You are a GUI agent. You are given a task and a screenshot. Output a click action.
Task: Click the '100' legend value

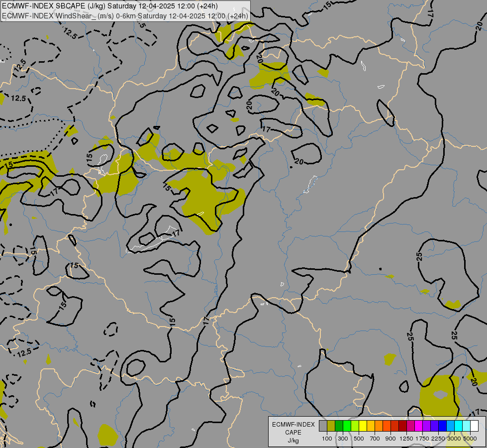[327, 439]
